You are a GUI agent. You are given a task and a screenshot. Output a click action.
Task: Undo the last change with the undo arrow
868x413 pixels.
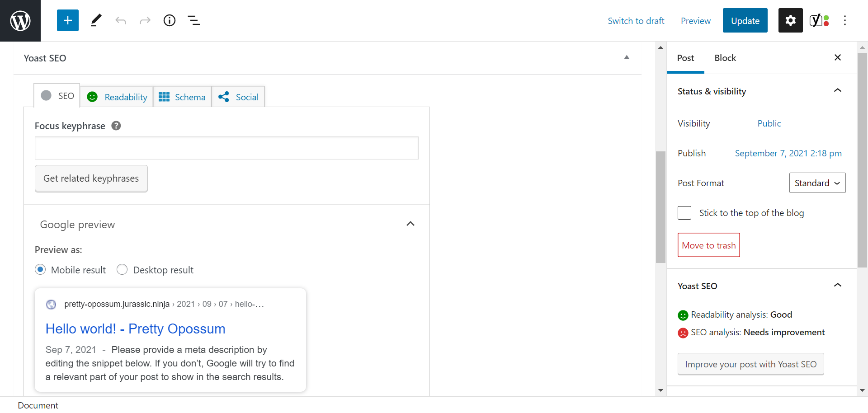121,20
